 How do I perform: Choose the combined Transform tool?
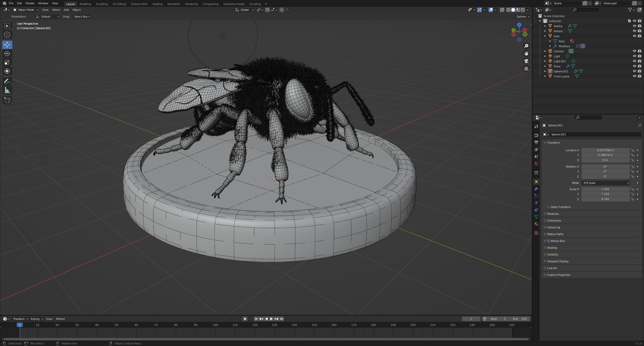[x=7, y=71]
